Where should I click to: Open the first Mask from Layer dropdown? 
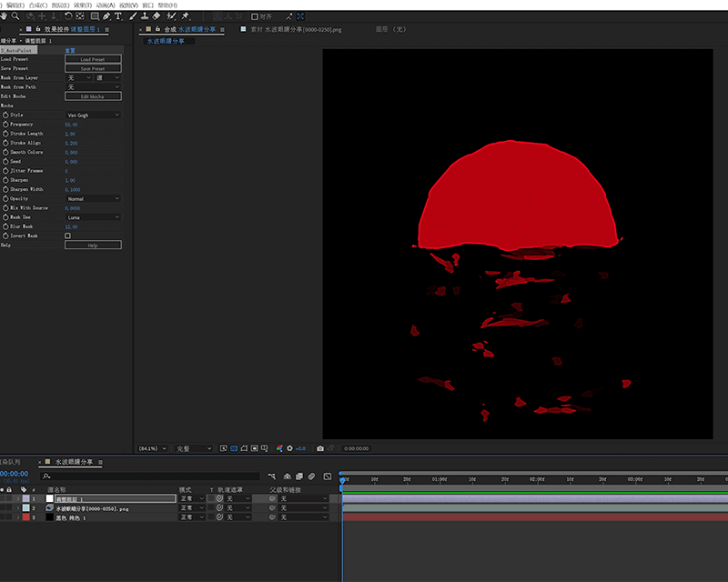(x=79, y=78)
